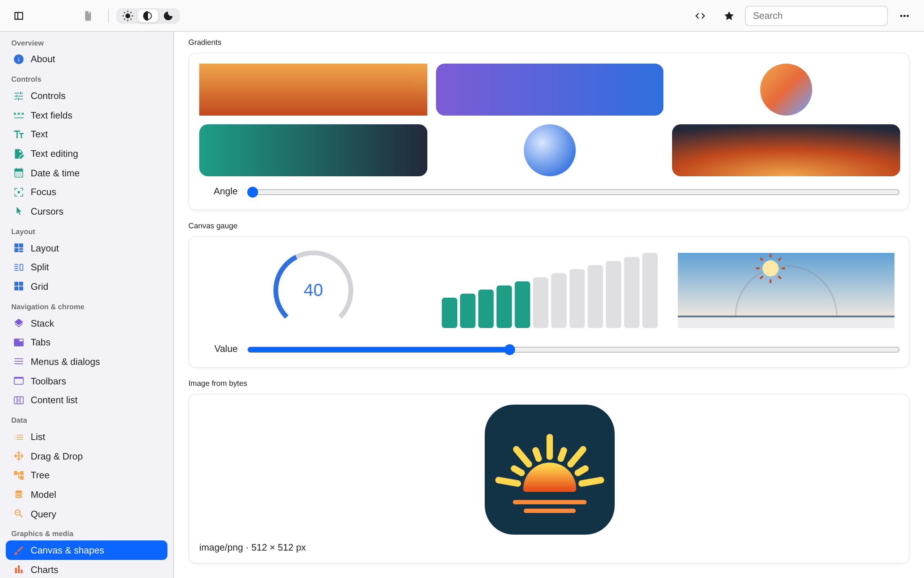Select Canvas & shapes entry
Image resolution: width=924 pixels, height=578 pixels.
87,550
